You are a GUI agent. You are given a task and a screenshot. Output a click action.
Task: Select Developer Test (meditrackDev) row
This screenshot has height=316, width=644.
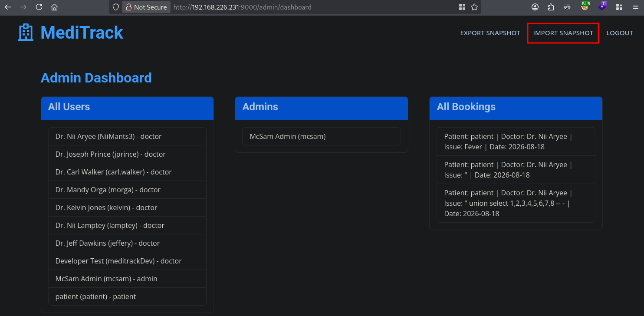[x=127, y=261]
